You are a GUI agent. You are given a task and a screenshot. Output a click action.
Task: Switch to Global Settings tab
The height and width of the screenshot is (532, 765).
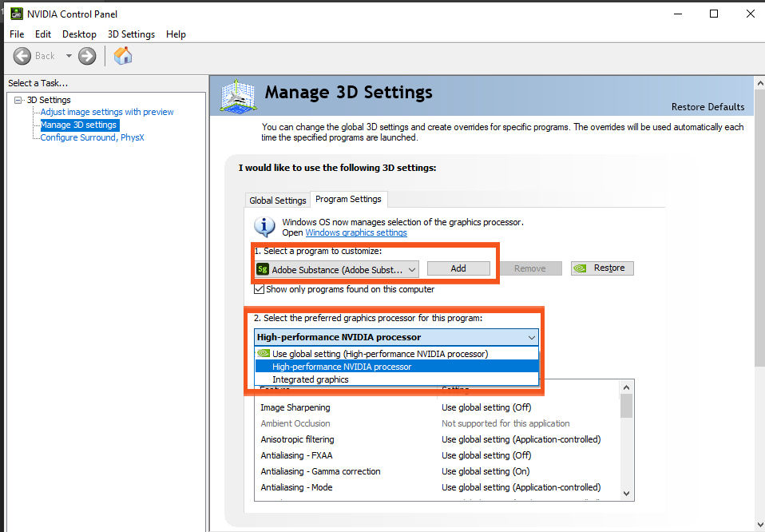278,200
